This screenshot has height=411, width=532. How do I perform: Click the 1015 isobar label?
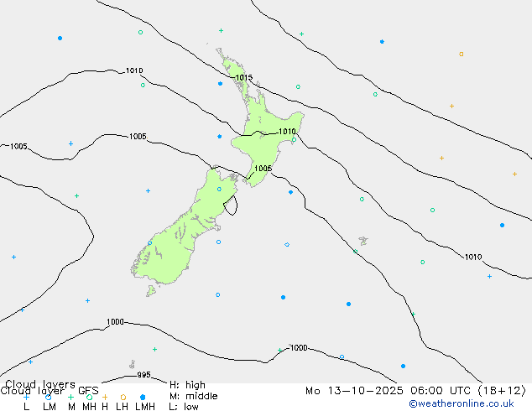[244, 78]
